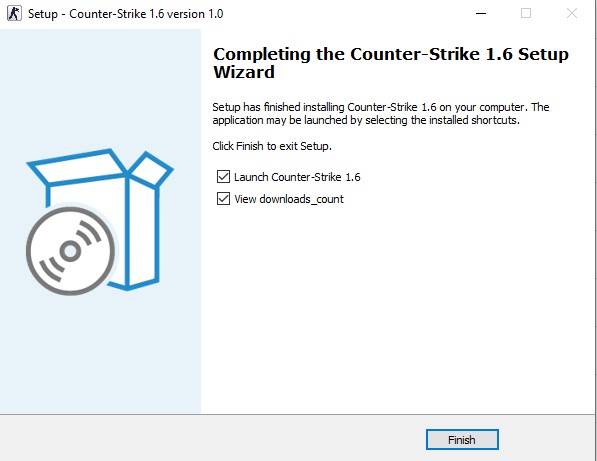Click Finish to exit Setup
597x461 pixels.
click(x=462, y=440)
